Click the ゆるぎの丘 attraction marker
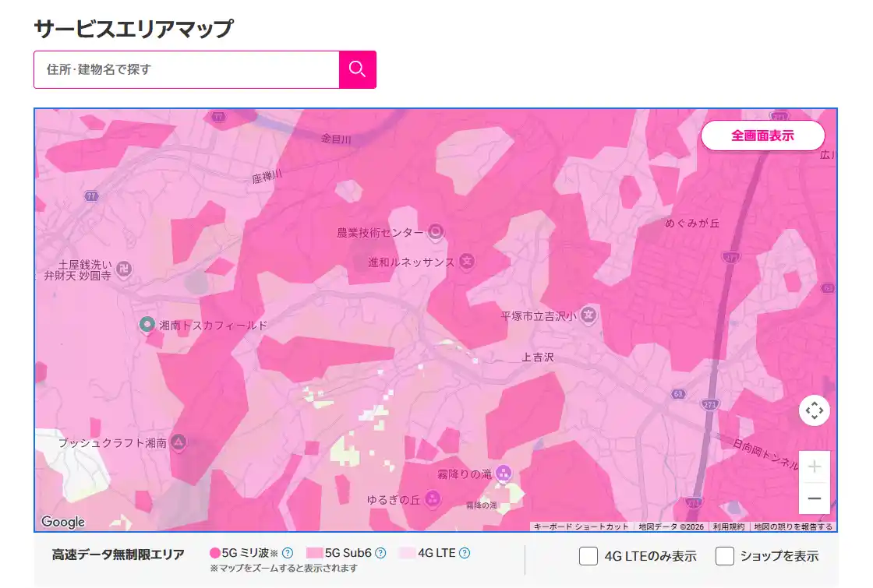This screenshot has width=873, height=588. [x=433, y=499]
